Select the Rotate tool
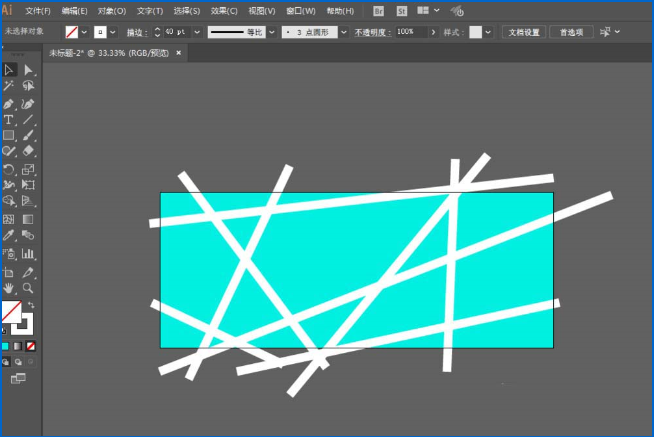Screen dimensions: 655x437 coord(8,169)
